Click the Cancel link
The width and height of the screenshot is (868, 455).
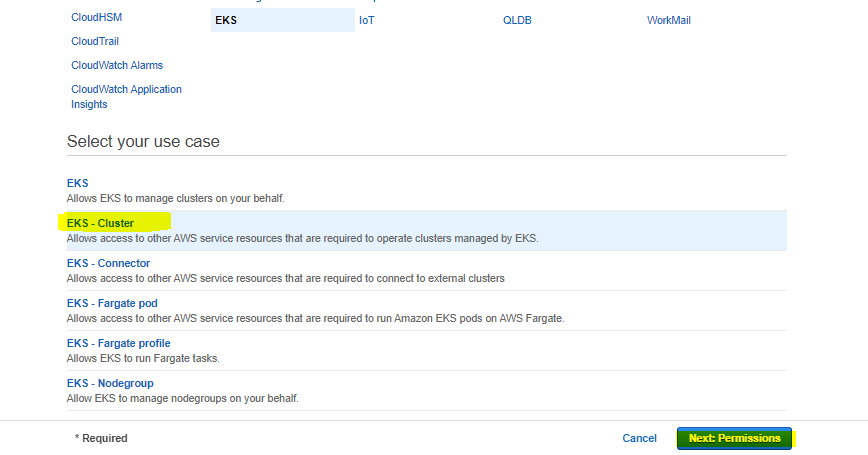[x=639, y=438]
